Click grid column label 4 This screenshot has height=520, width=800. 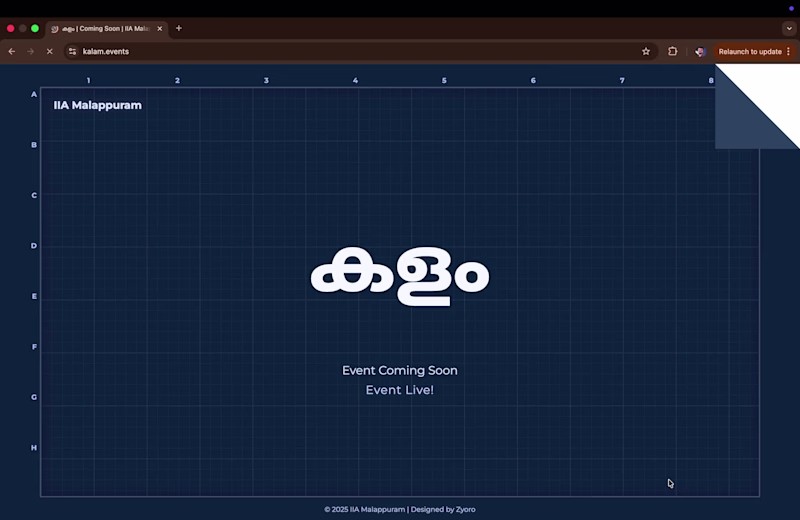pyautogui.click(x=355, y=81)
